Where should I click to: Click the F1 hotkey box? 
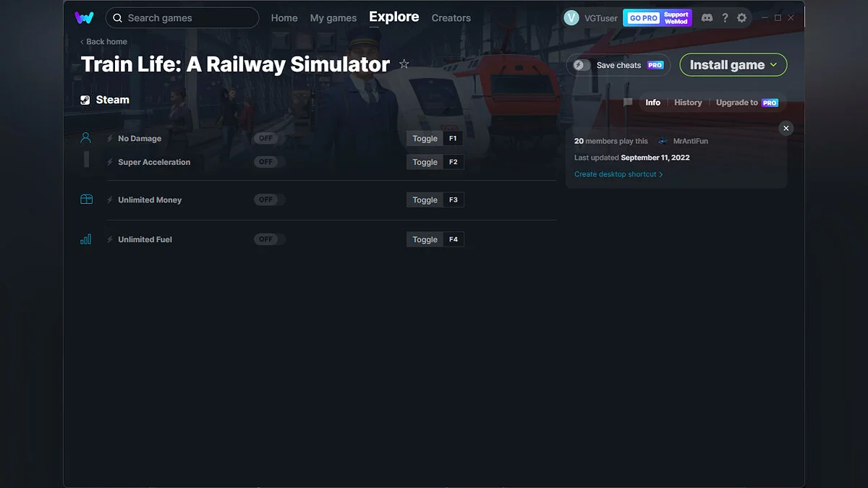tap(454, 138)
